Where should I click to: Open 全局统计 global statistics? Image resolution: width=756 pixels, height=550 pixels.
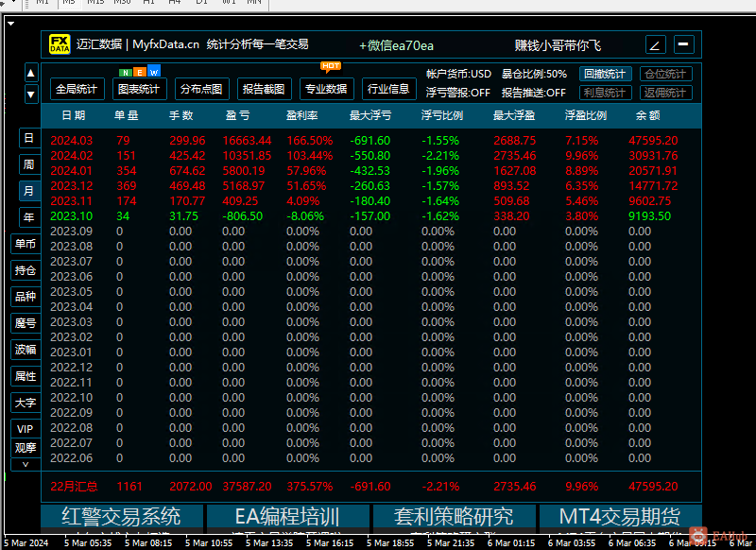click(77, 89)
